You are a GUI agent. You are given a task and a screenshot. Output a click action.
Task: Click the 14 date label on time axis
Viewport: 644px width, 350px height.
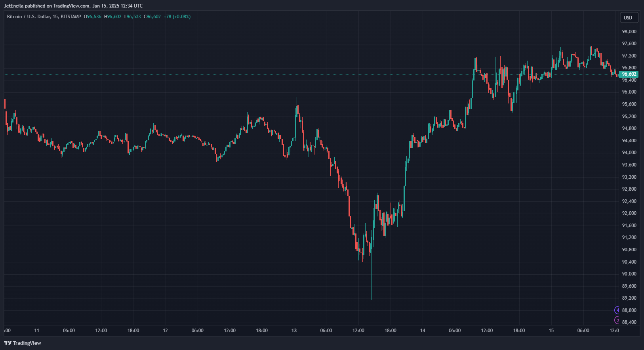(x=423, y=331)
